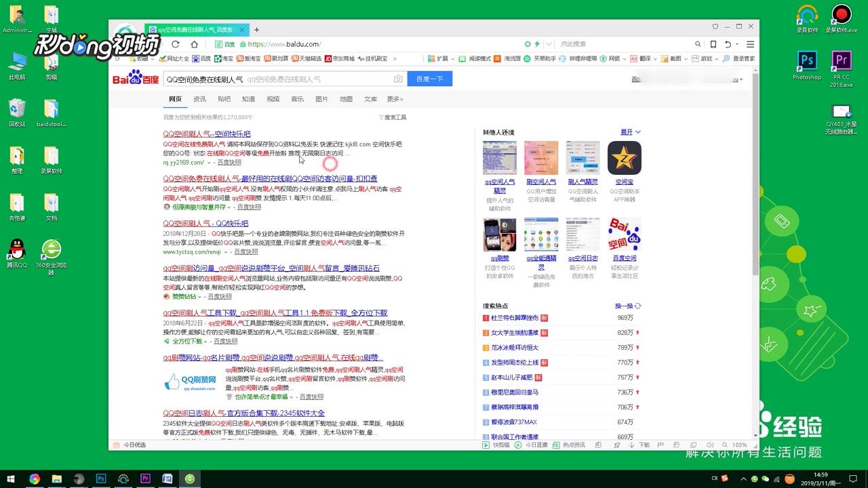Screen dimensions: 868x488
Task: Click File Explorer icon in taskbar
Action: pyautogui.click(x=56, y=479)
